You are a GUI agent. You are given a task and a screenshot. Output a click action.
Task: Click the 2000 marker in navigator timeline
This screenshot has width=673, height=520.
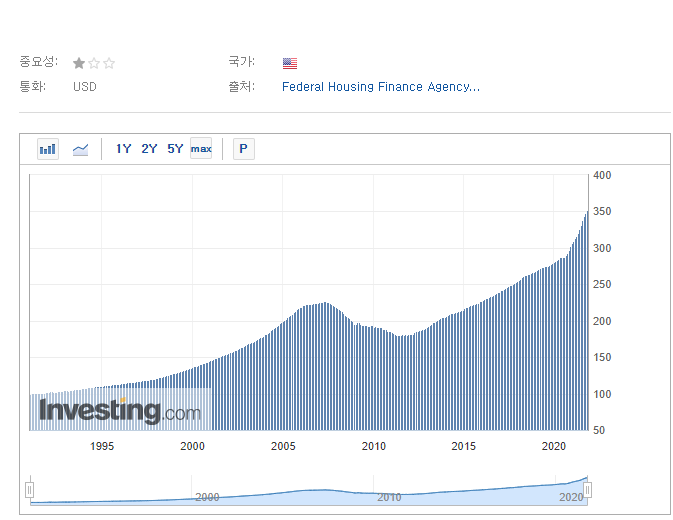pos(207,497)
